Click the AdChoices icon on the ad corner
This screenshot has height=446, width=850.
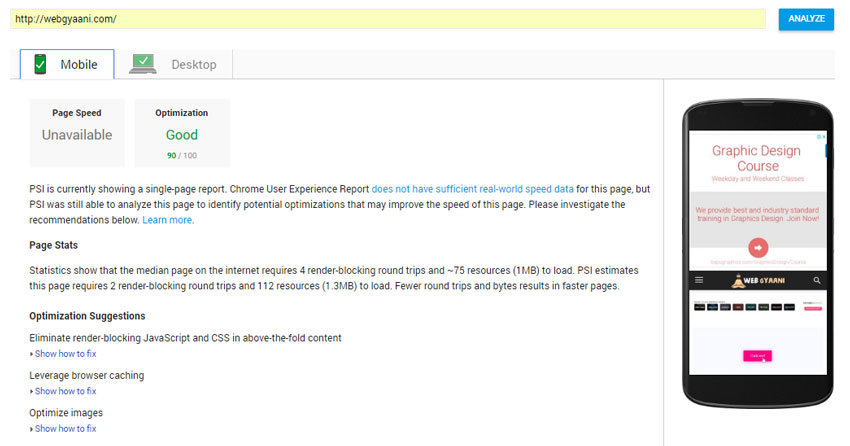point(822,137)
